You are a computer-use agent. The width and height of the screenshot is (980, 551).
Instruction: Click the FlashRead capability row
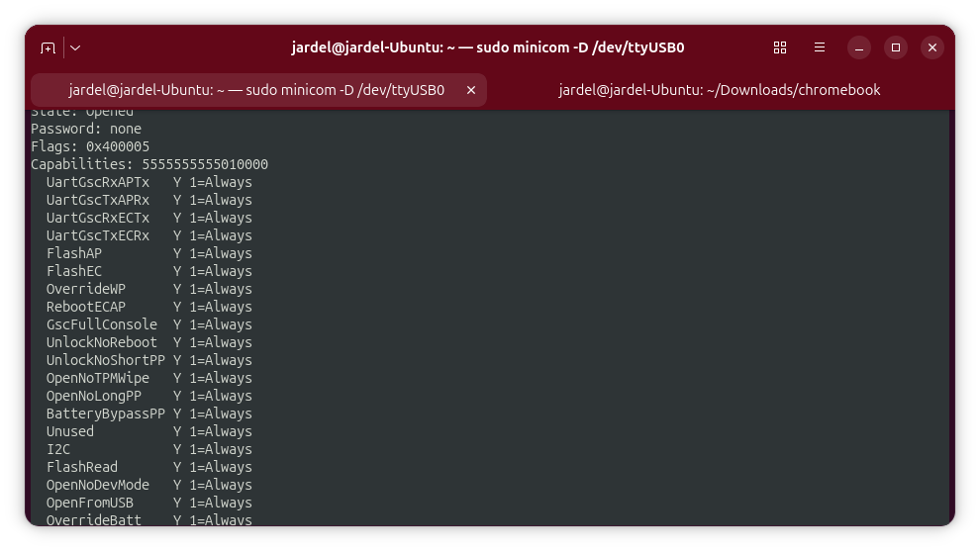pos(148,467)
